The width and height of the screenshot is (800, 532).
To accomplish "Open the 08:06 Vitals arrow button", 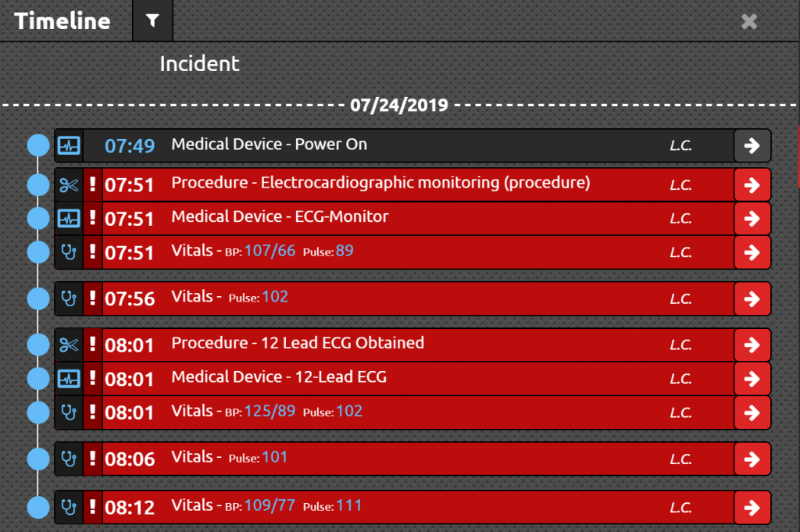I will 752,459.
